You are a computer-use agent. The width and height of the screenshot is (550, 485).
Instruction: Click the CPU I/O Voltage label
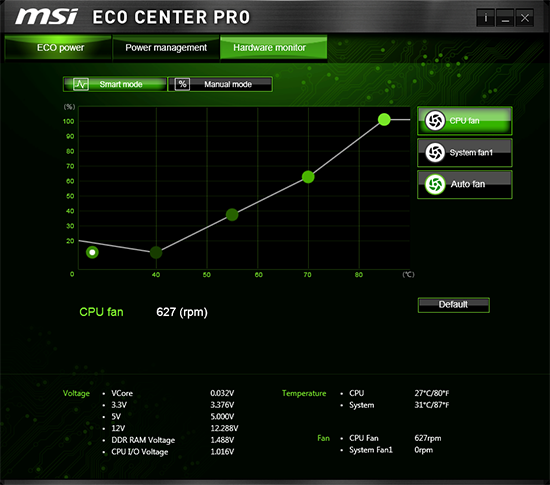(x=140, y=452)
